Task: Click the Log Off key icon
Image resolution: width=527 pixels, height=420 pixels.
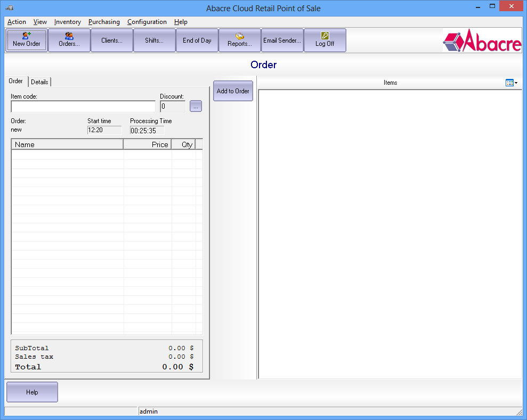Action: pos(325,35)
